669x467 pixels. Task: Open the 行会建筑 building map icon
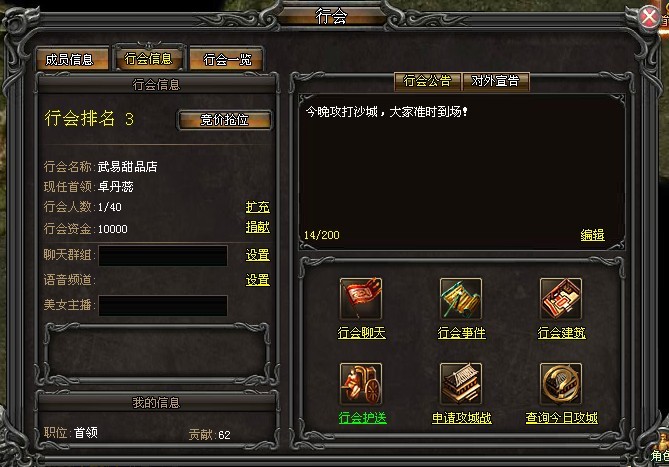pos(561,299)
